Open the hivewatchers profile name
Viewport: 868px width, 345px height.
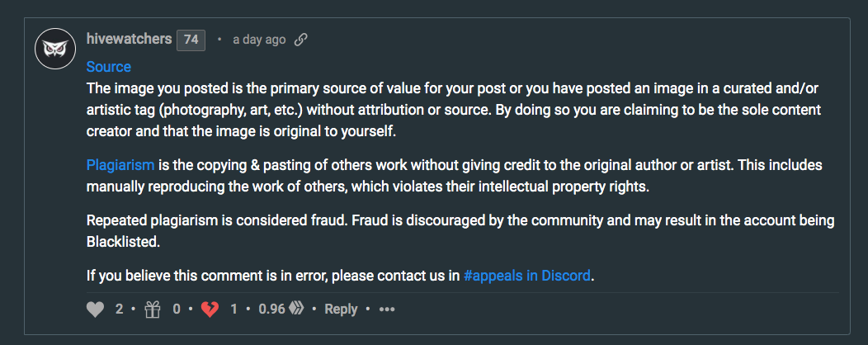coord(129,40)
